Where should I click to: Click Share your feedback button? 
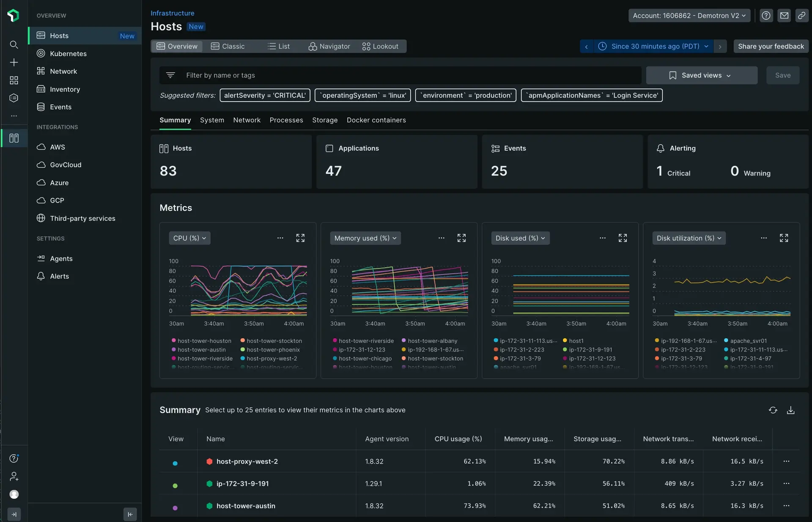tap(771, 46)
